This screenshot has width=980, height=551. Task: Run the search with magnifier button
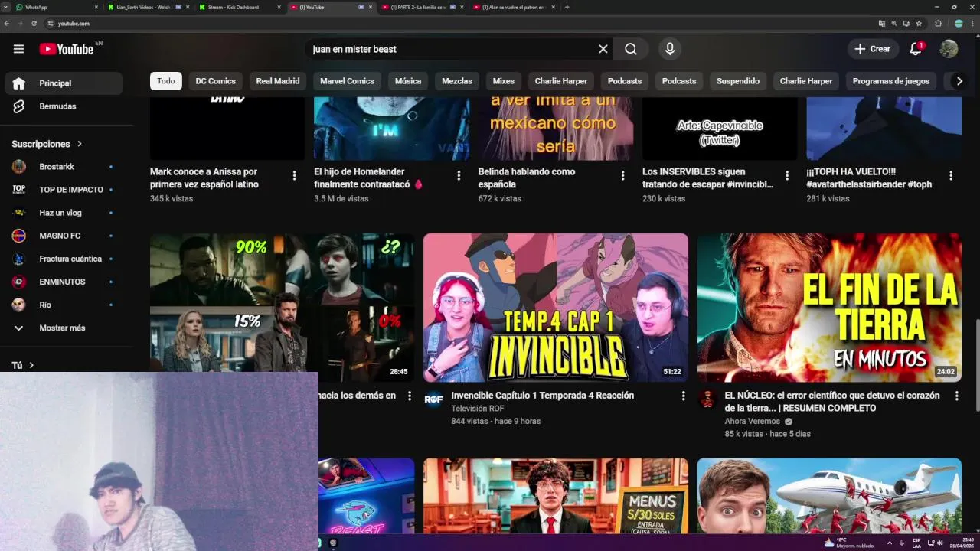(x=631, y=49)
